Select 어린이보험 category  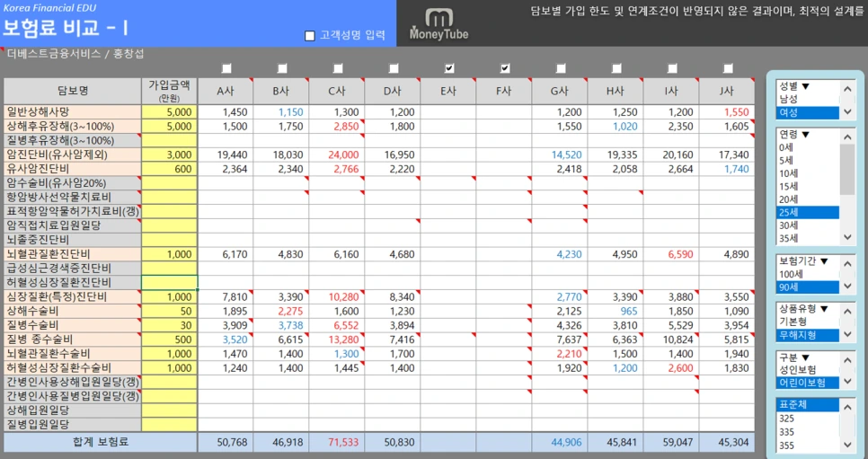tap(808, 383)
